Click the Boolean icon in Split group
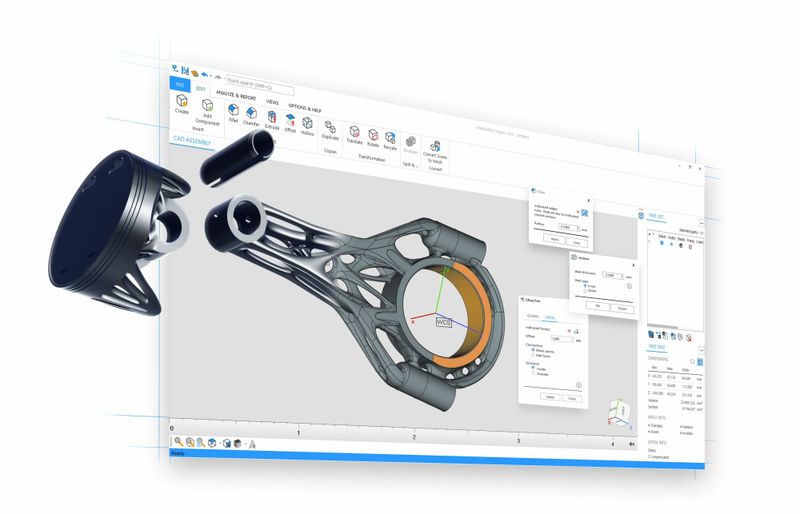 [x=411, y=141]
